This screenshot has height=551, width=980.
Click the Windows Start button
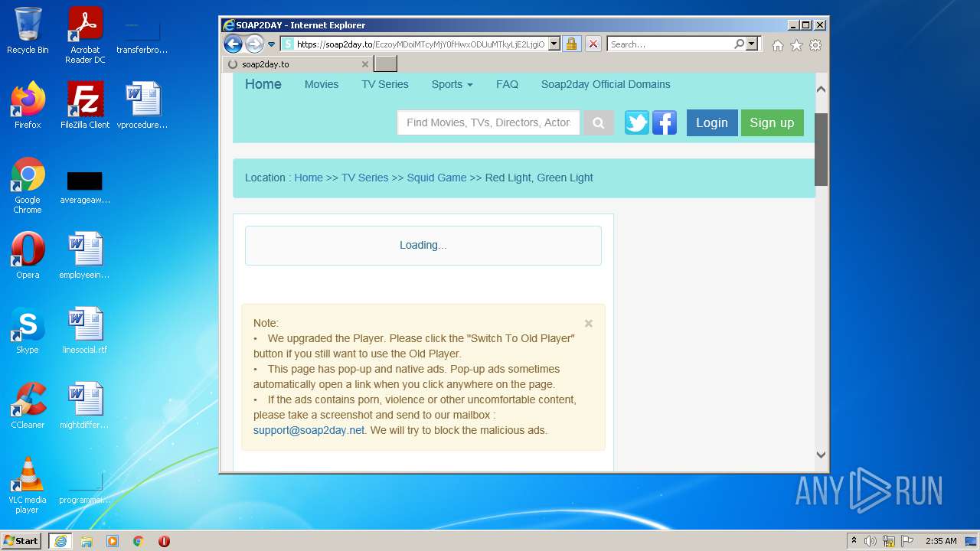click(x=21, y=540)
